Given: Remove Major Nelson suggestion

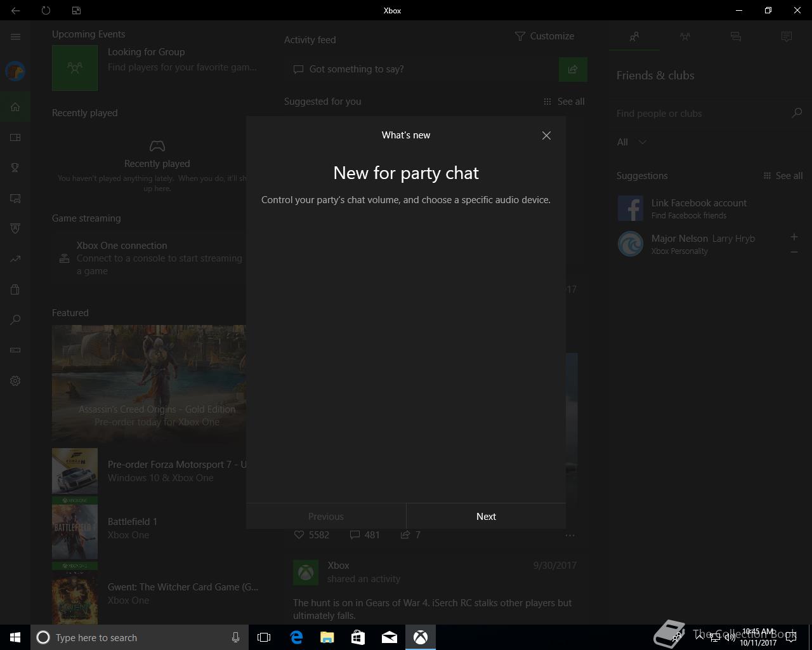Looking at the screenshot, I should [x=794, y=252].
